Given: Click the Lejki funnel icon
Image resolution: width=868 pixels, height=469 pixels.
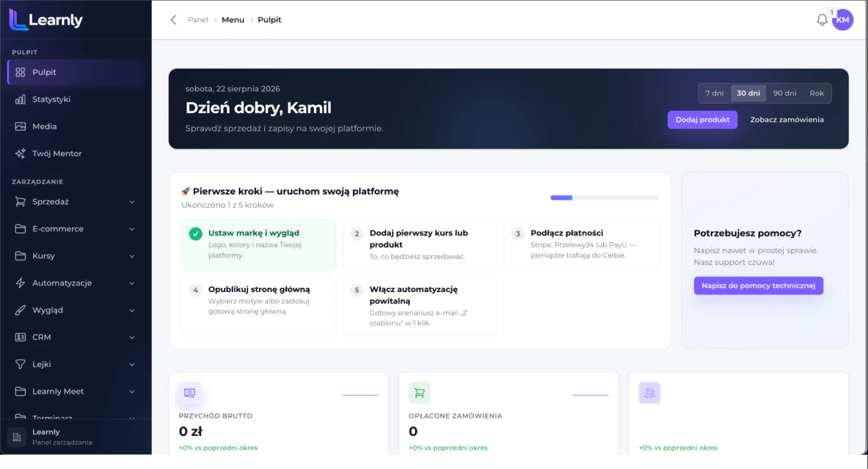Looking at the screenshot, I should tap(20, 365).
